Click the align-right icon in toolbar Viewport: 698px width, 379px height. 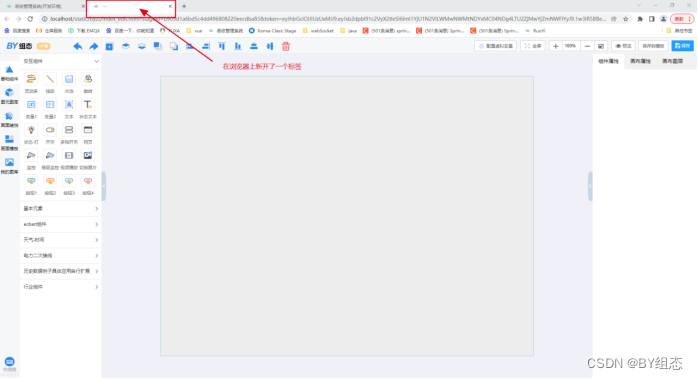206,46
